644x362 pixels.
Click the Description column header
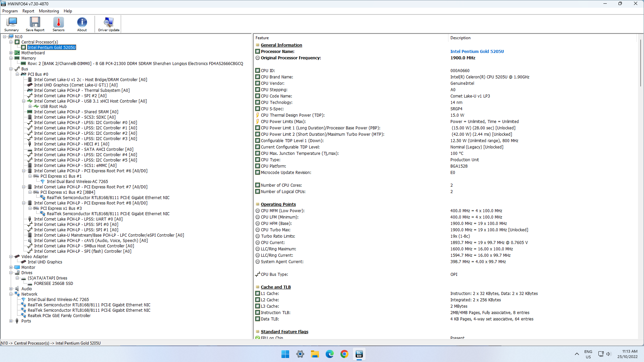tap(542, 38)
